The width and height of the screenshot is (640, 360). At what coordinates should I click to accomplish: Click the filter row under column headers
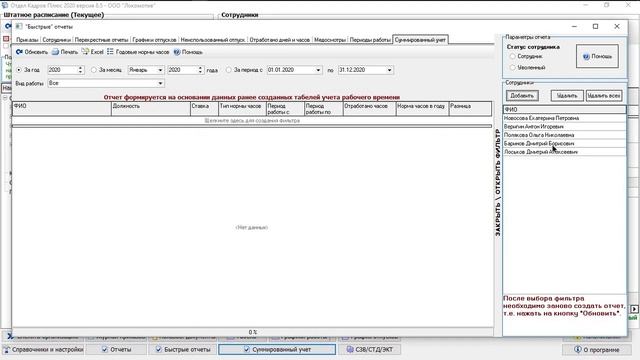click(252, 120)
